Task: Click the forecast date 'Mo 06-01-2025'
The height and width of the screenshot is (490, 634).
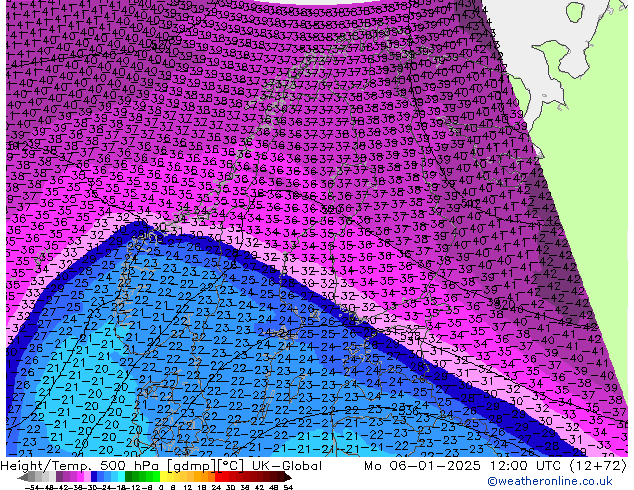Action: tap(423, 466)
